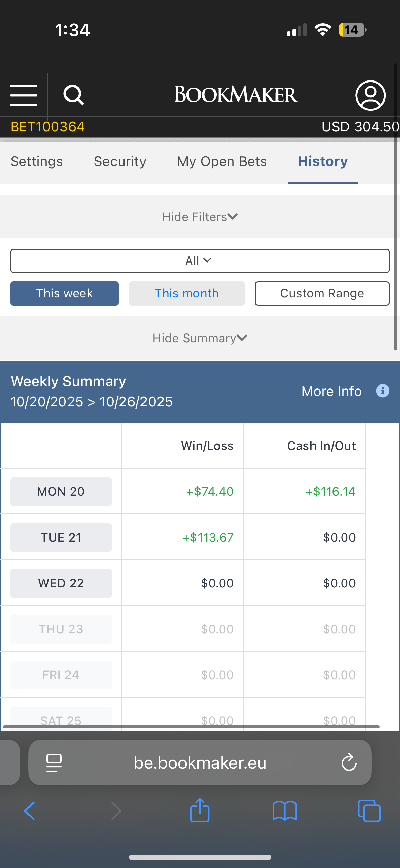Click the More Info circle icon
The image size is (400, 868).
coord(383,391)
